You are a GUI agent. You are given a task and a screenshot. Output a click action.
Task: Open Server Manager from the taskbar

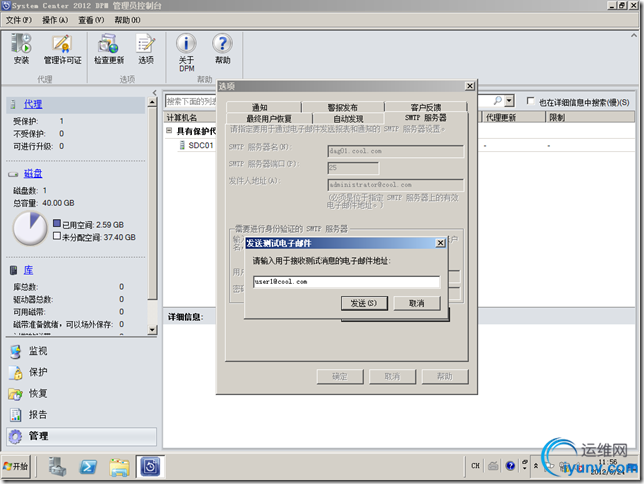coord(57,467)
